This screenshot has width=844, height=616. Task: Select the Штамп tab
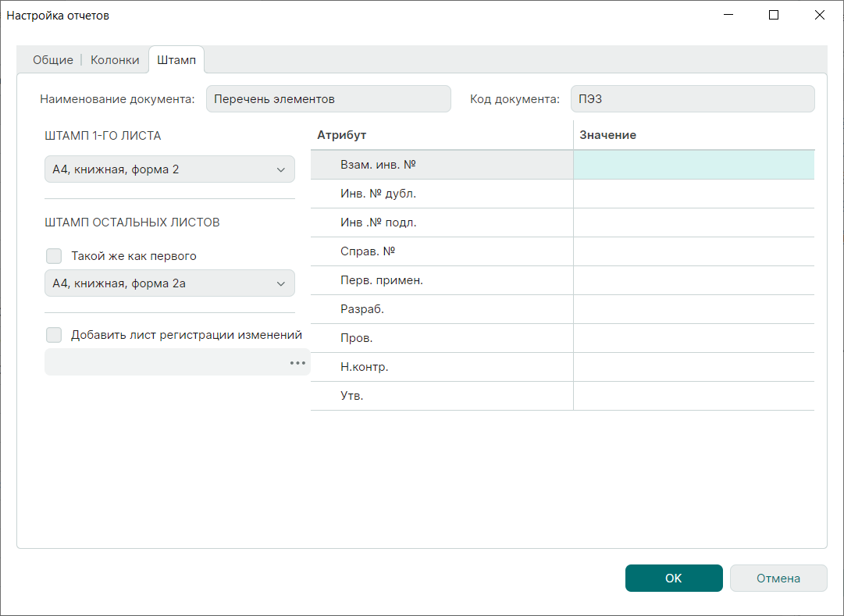pyautogui.click(x=176, y=60)
